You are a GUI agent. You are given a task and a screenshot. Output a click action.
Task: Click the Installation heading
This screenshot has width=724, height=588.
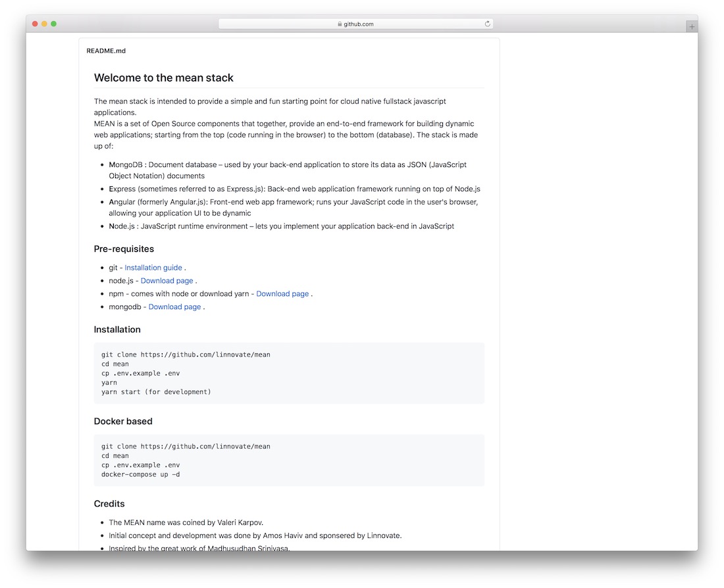[x=117, y=330]
